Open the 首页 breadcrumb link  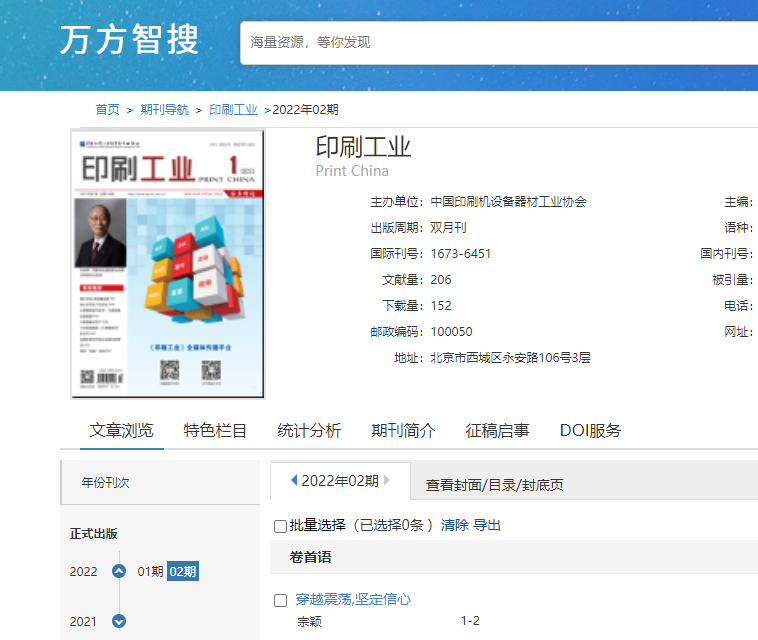click(107, 110)
